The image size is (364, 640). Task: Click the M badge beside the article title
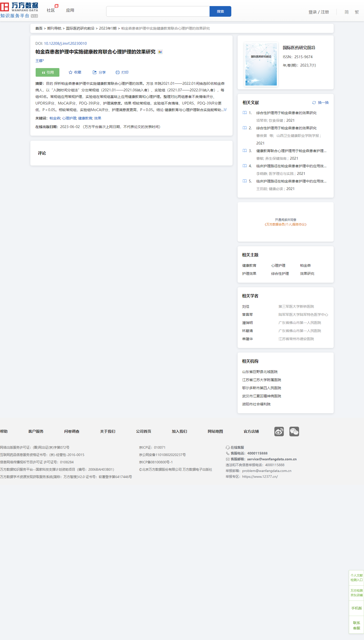[160, 52]
